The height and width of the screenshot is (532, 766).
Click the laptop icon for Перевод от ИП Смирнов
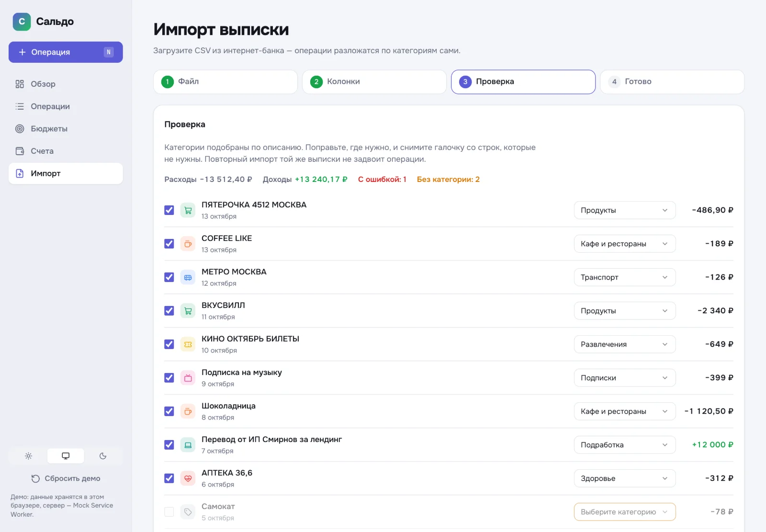[x=188, y=445]
